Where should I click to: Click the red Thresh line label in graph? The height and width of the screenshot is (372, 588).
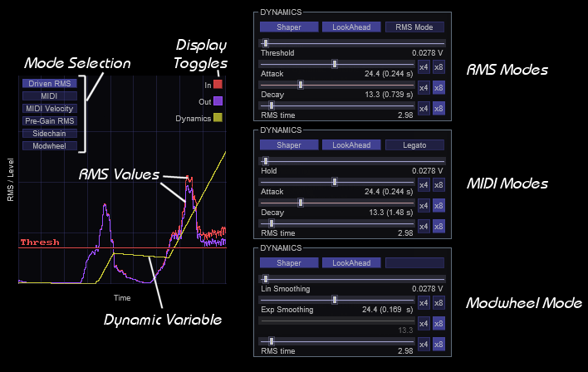(40, 242)
